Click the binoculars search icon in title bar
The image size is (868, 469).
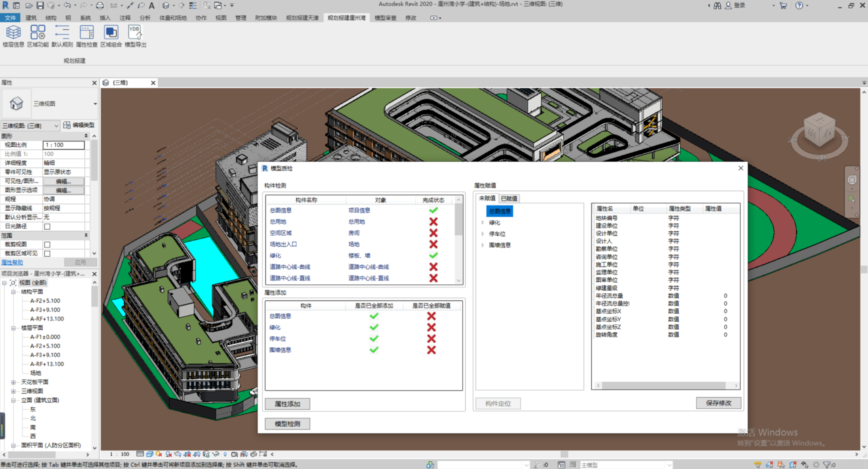(717, 5)
